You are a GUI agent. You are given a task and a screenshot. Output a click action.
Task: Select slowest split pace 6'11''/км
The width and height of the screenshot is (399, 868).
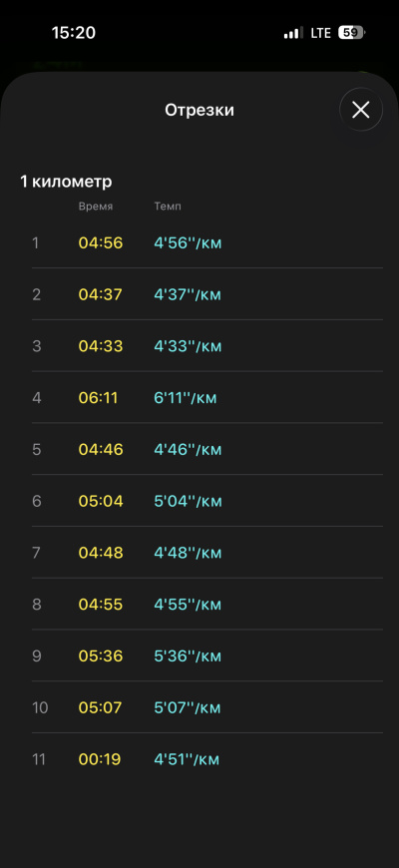pos(186,398)
